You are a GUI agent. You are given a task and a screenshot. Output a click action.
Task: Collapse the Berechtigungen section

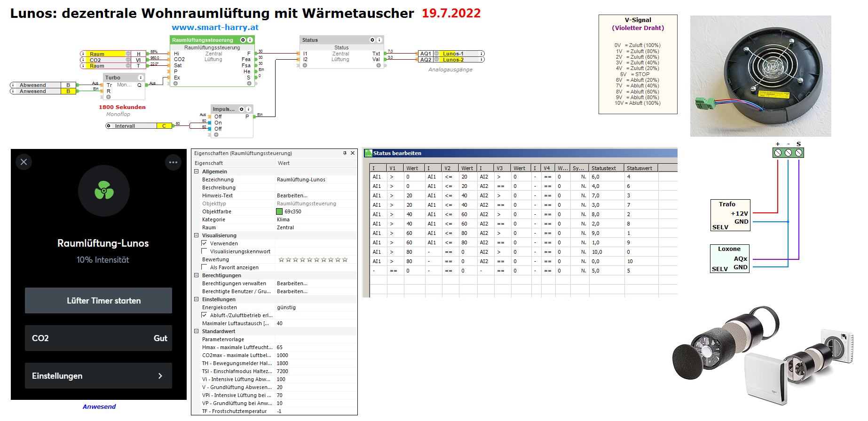pyautogui.click(x=197, y=275)
